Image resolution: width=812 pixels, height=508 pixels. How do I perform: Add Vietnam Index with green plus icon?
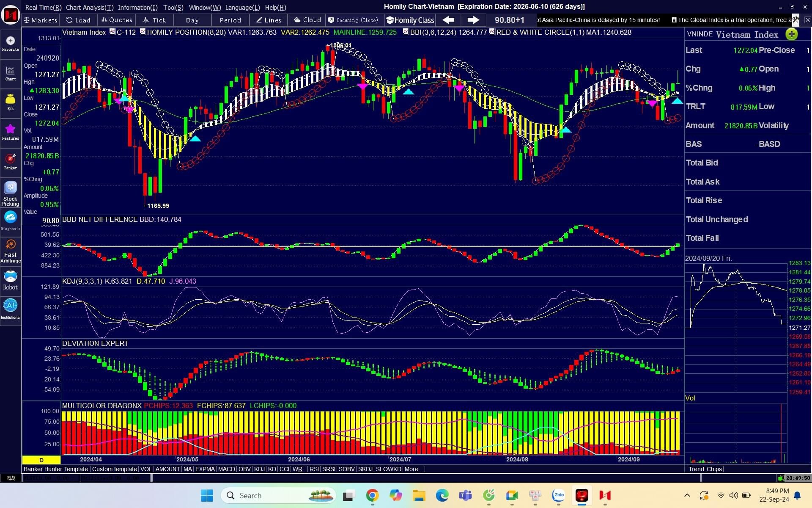[791, 34]
